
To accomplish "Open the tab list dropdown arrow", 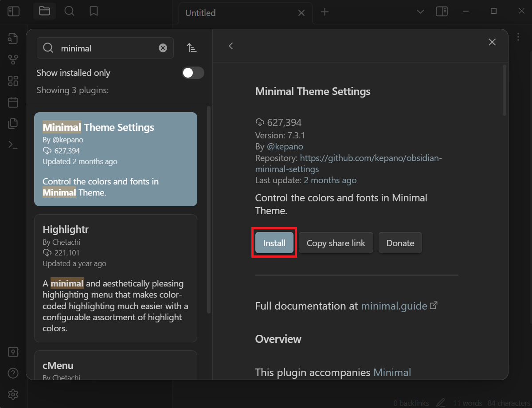I will point(421,12).
